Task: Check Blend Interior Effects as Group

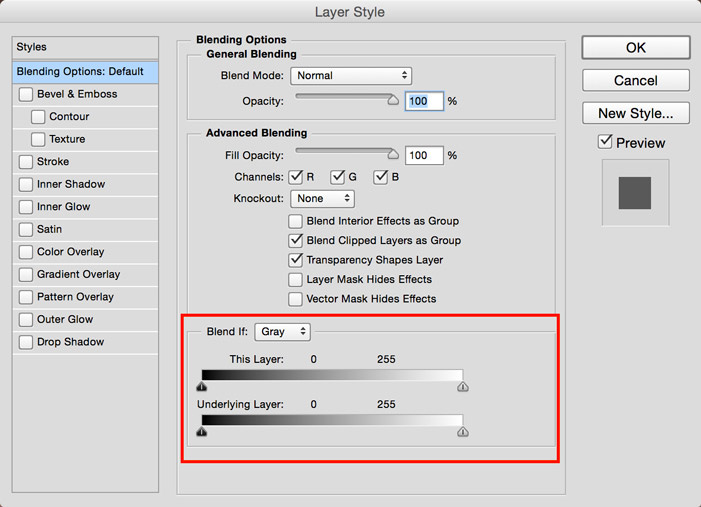Action: click(295, 221)
